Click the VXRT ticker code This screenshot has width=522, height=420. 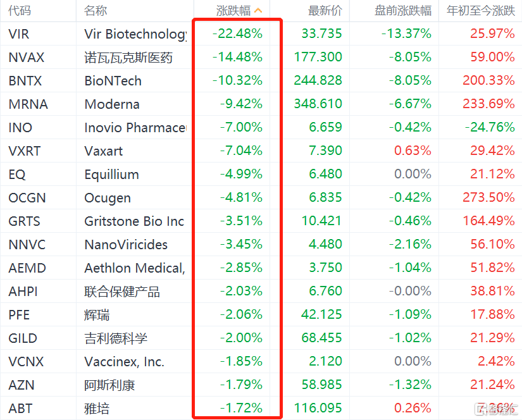[x=25, y=151]
